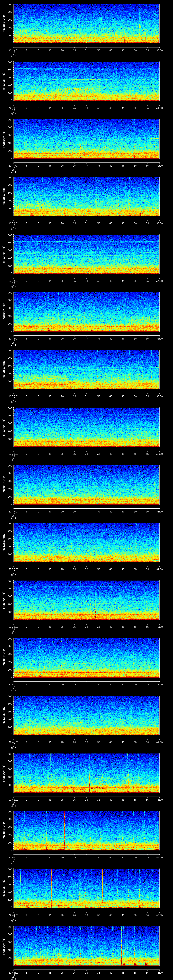Image resolution: width=173 pixels, height=980 pixels.
Task: Click the "22:45:00" start time label
Action: coord(14,973)
